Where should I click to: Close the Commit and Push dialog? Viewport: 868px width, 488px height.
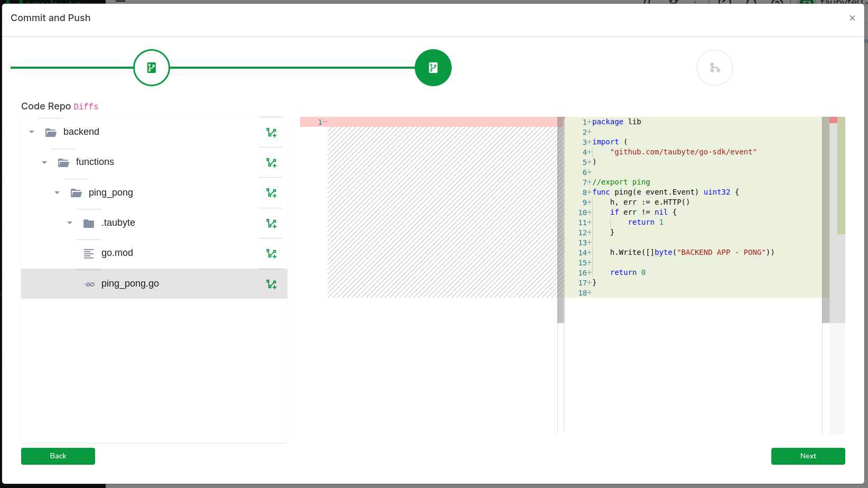(852, 18)
